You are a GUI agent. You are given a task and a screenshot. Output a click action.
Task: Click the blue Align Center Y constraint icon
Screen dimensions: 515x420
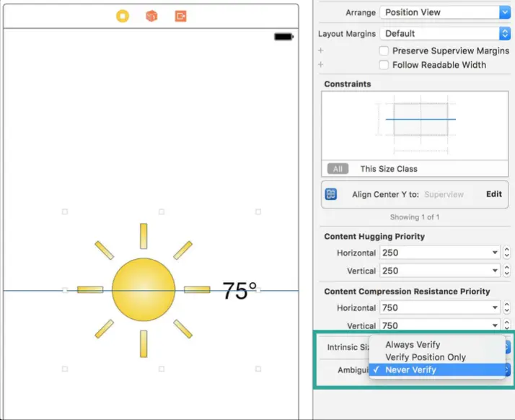(x=331, y=194)
